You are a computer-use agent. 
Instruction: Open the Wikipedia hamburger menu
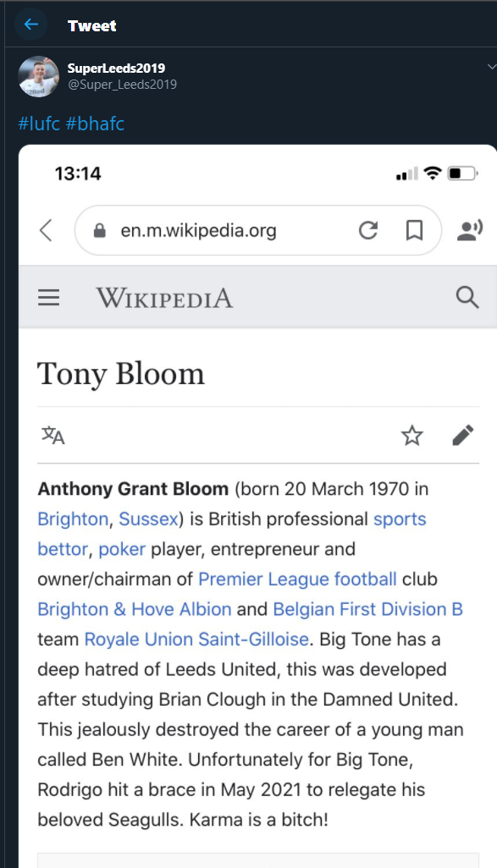[49, 298]
